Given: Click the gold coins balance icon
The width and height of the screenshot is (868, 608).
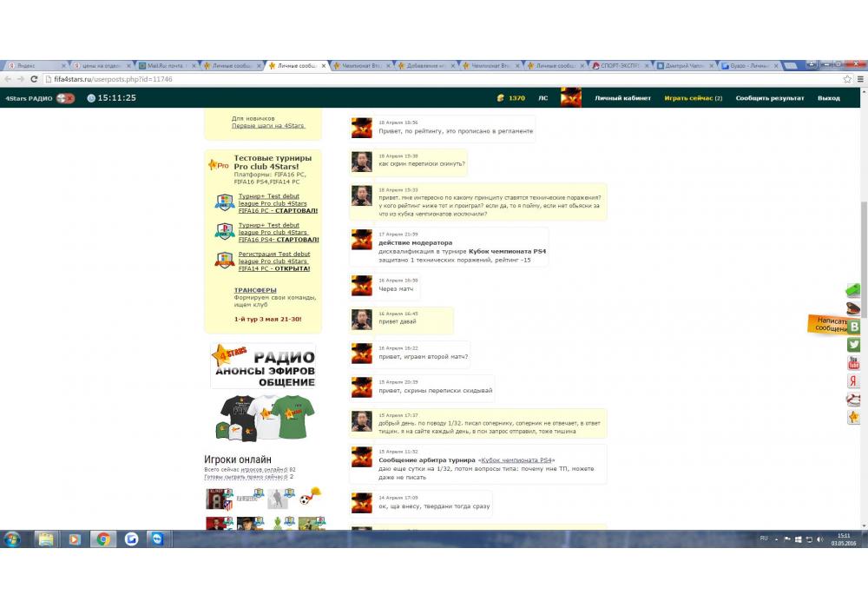Looking at the screenshot, I should tap(500, 98).
